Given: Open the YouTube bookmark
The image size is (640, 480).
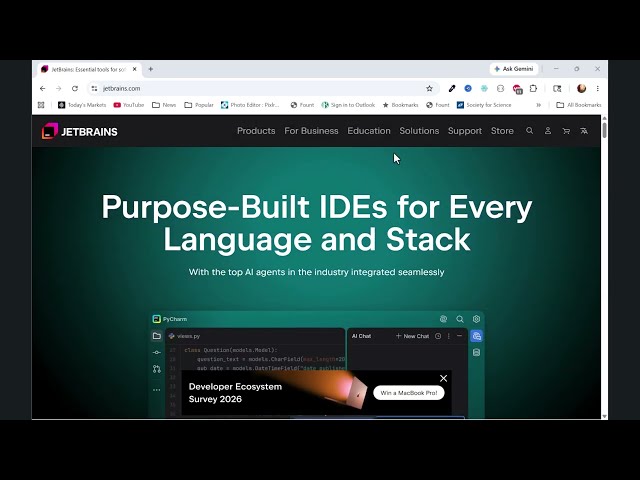Looking at the screenshot, I should click(x=129, y=105).
